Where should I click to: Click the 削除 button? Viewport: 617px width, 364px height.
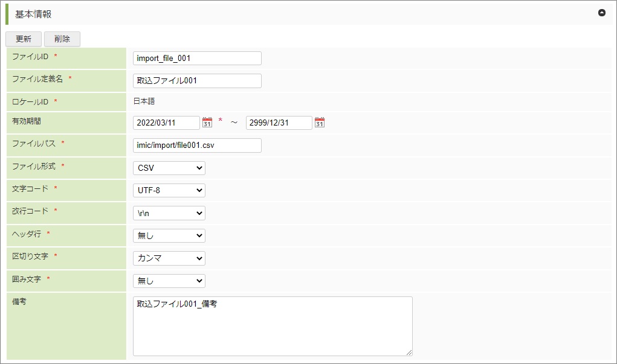tap(62, 39)
